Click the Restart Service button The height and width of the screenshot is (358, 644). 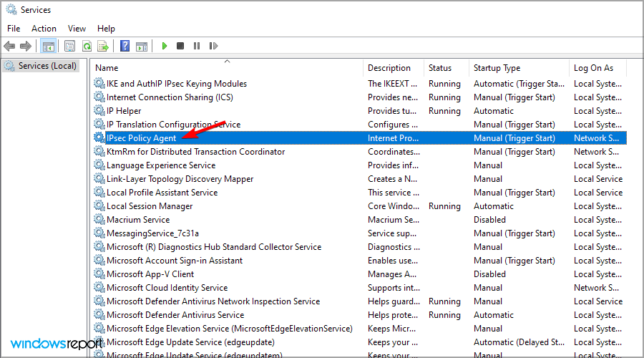click(x=213, y=46)
